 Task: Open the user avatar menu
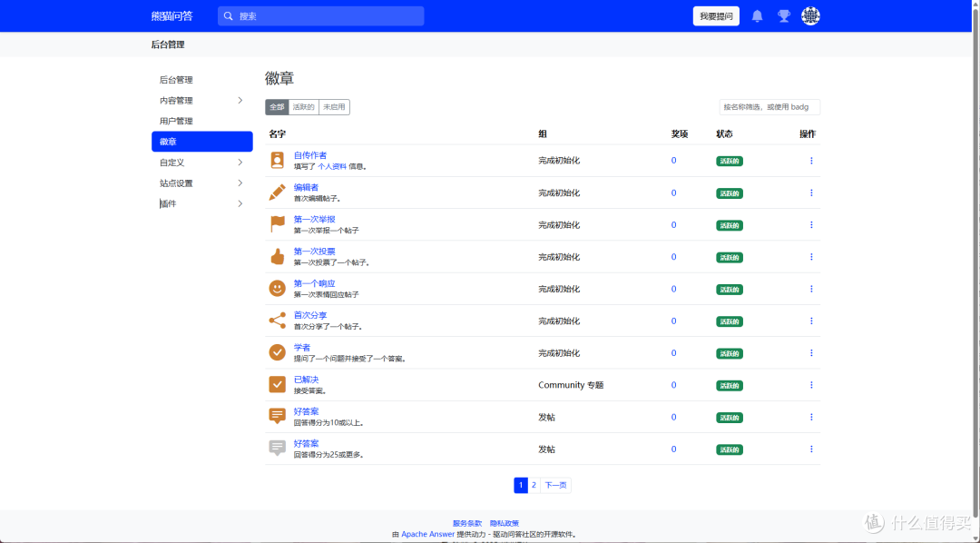tap(810, 16)
